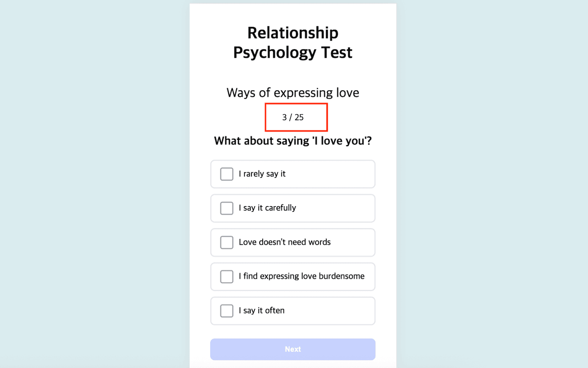Click the 'I rarely say it' label text
Screen dimensions: 588x368
pos(262,174)
